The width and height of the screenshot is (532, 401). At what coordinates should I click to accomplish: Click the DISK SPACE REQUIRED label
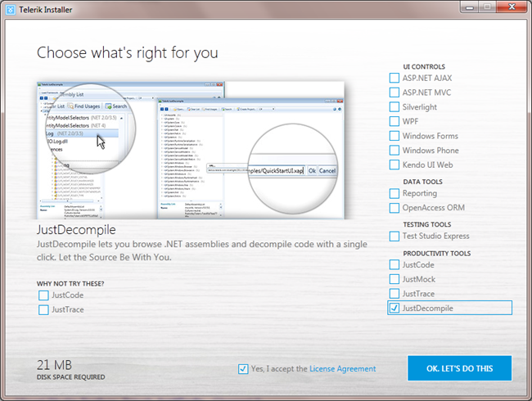[x=71, y=377]
